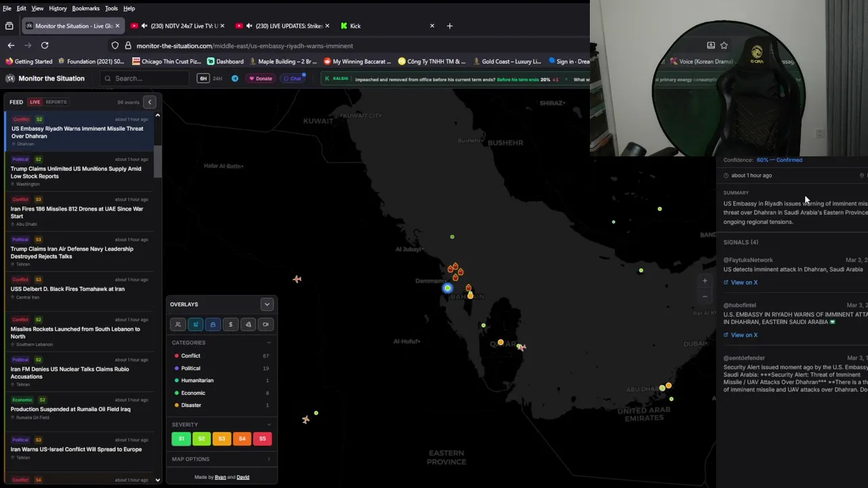
Task: Open the History menu
Action: [x=58, y=8]
